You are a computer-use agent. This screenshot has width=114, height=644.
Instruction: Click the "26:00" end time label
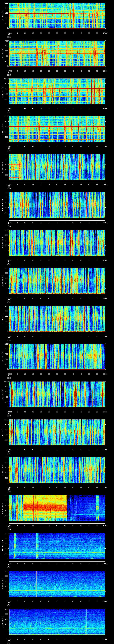(x=105, y=374)
